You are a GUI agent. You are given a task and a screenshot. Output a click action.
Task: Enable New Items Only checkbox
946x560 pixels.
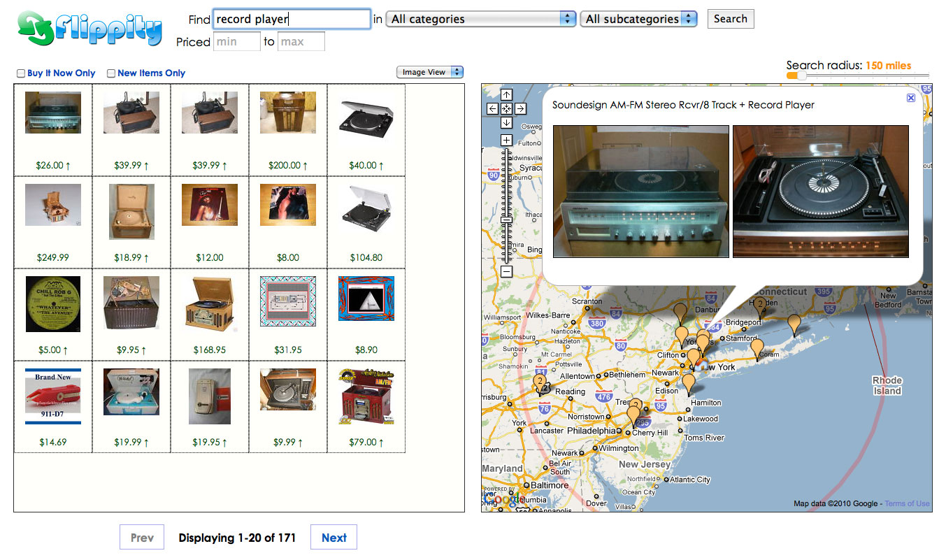tap(111, 73)
